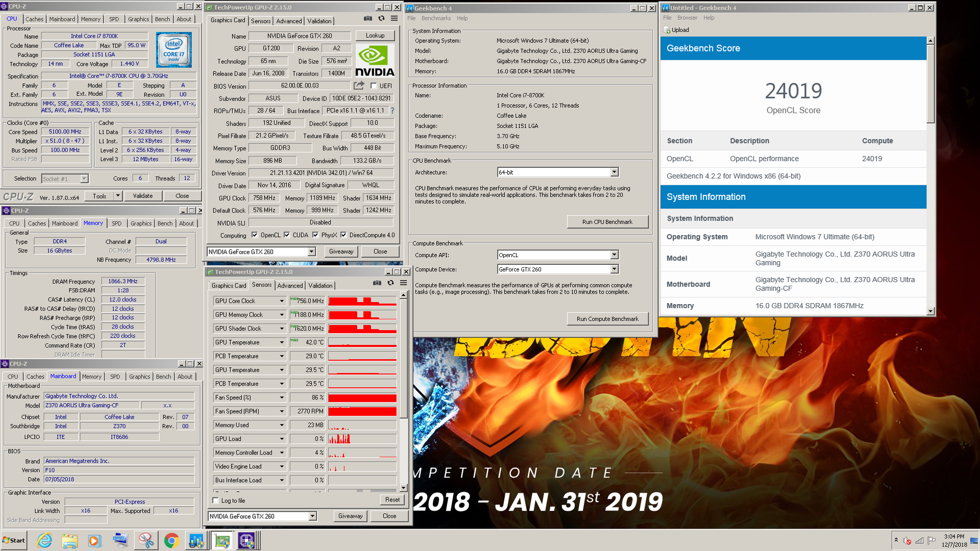980x551 pixels.
Task: Click the Validate button in CPU-Z
Action: [143, 196]
